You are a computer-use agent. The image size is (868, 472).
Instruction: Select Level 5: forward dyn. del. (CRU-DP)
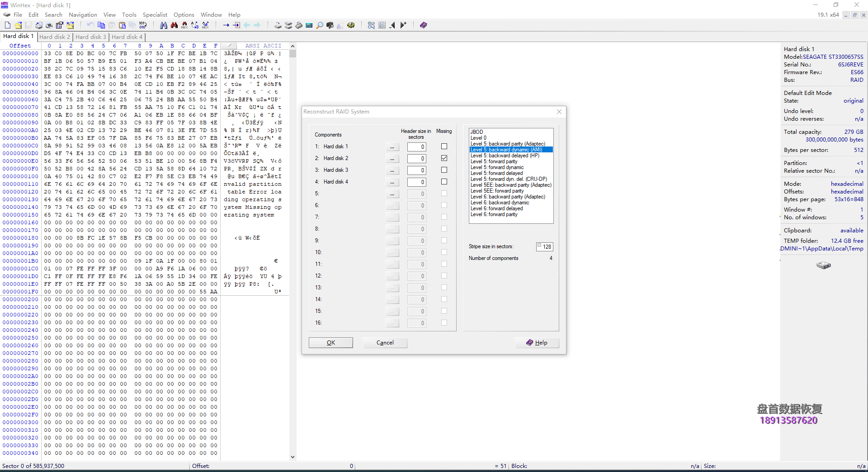(x=511, y=179)
